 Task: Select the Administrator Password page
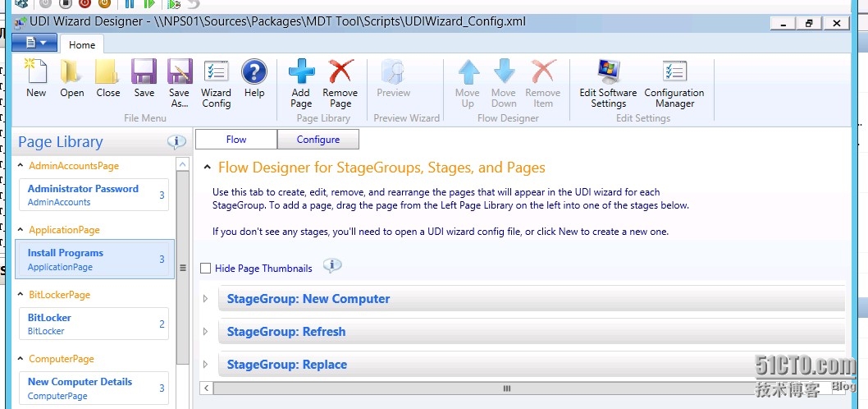click(94, 195)
